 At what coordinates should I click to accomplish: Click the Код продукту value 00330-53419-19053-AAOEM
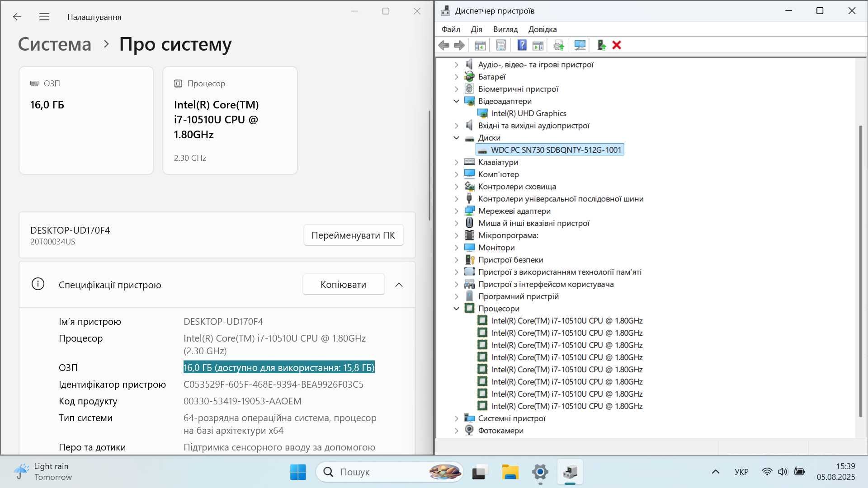pos(242,401)
